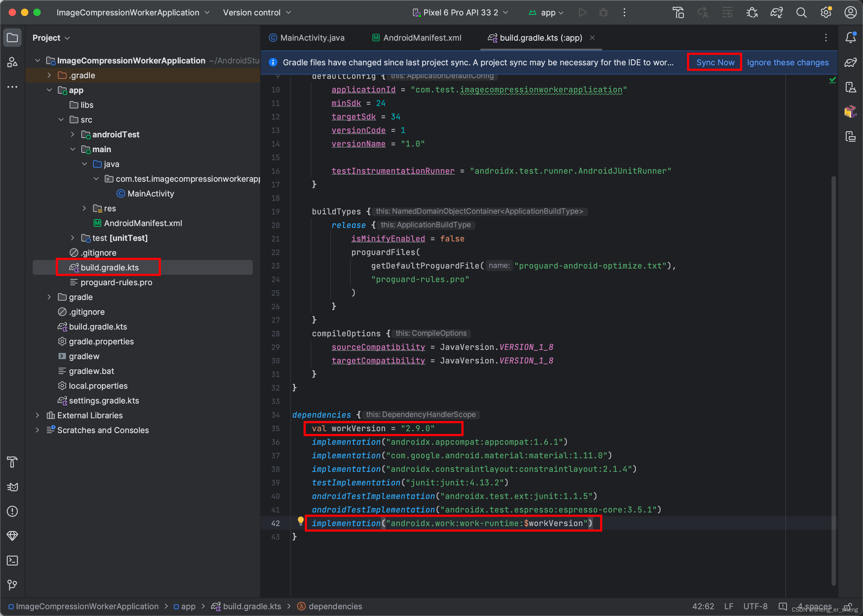863x616 pixels.
Task: Open the Problems tool window icon
Action: (12, 511)
